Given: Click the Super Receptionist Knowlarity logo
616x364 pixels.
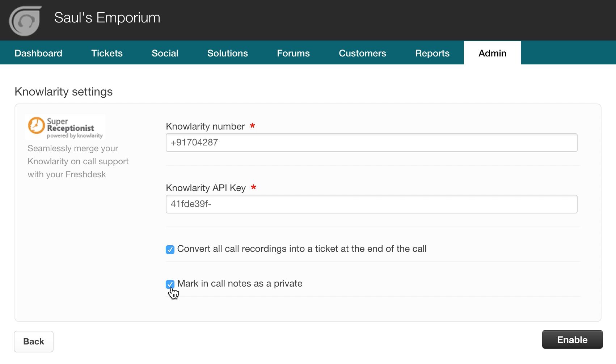Looking at the screenshot, I should 65,127.
